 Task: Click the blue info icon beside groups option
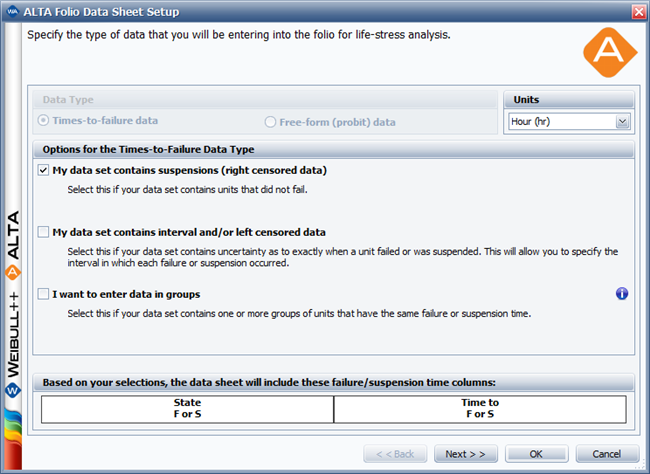coord(621,294)
